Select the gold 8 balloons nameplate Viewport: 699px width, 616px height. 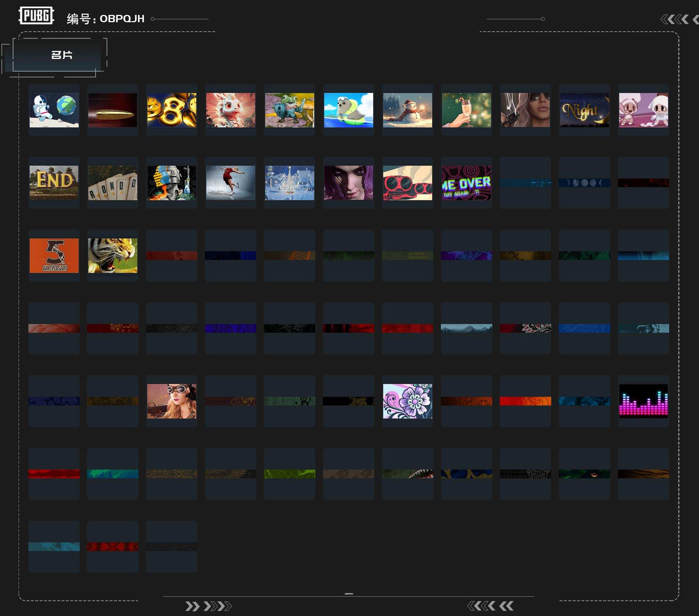tap(171, 110)
